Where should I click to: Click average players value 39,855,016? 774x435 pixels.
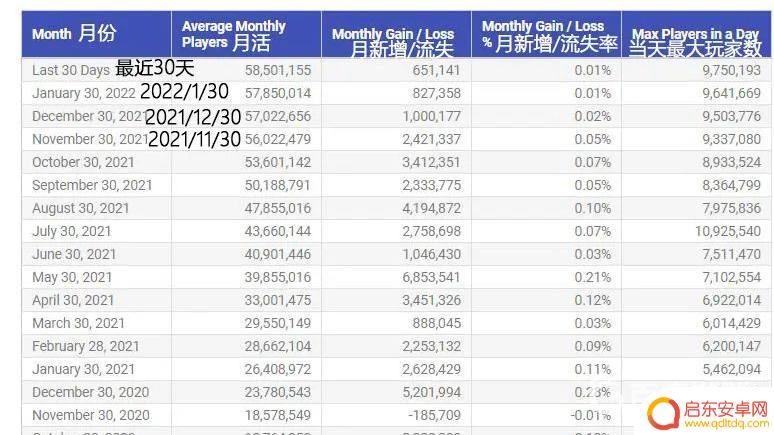278,277
